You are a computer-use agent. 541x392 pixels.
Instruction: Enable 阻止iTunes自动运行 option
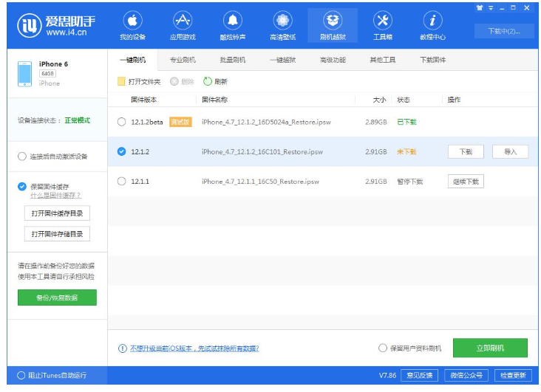[21, 375]
